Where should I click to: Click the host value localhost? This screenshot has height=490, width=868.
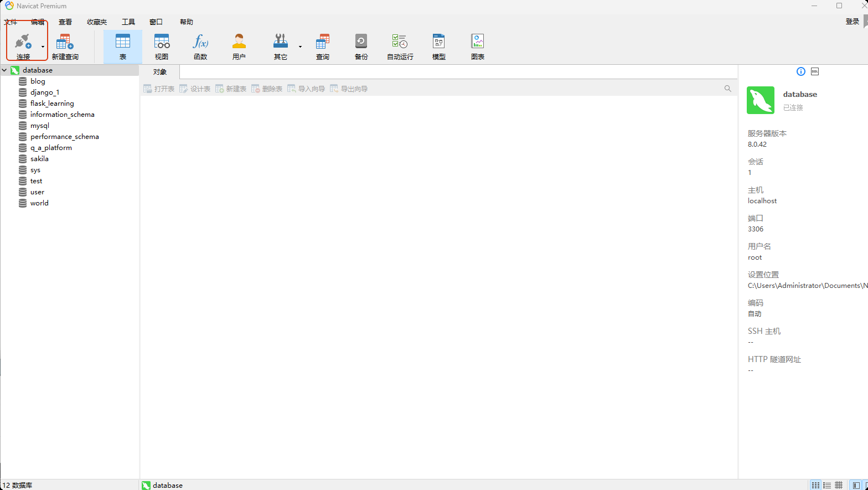(762, 201)
